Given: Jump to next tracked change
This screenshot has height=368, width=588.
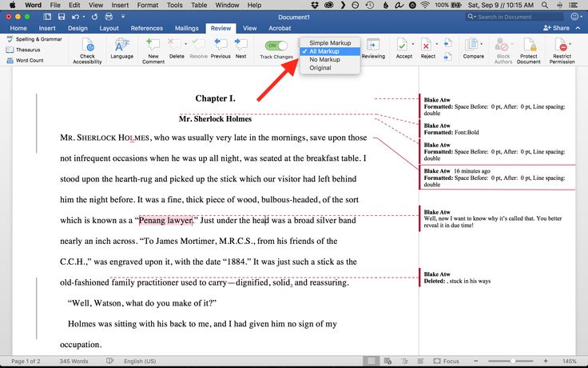Looking at the screenshot, I should (447, 57).
